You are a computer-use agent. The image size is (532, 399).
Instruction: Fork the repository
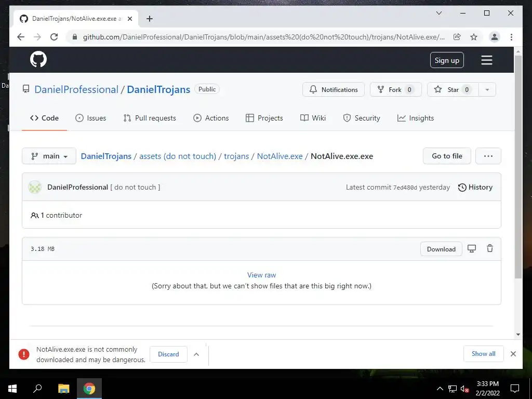point(395,89)
